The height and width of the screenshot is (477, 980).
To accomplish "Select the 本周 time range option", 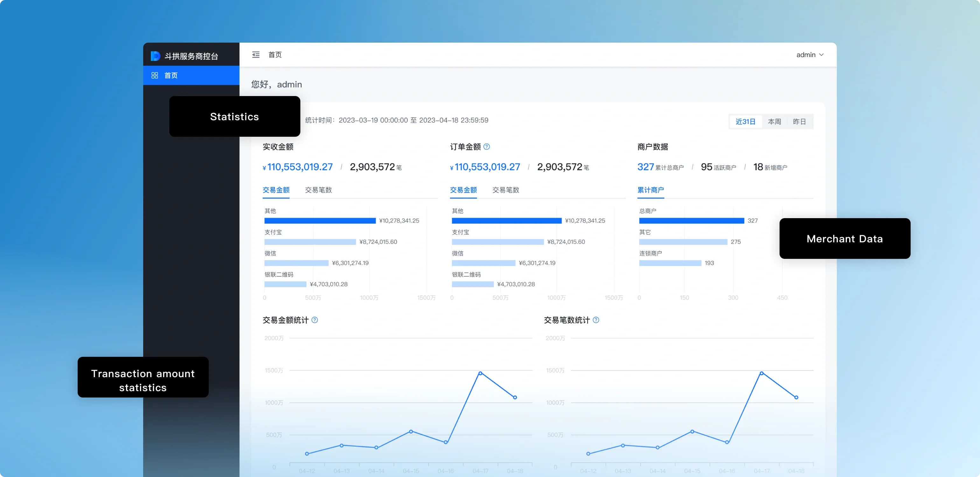I will tap(774, 121).
